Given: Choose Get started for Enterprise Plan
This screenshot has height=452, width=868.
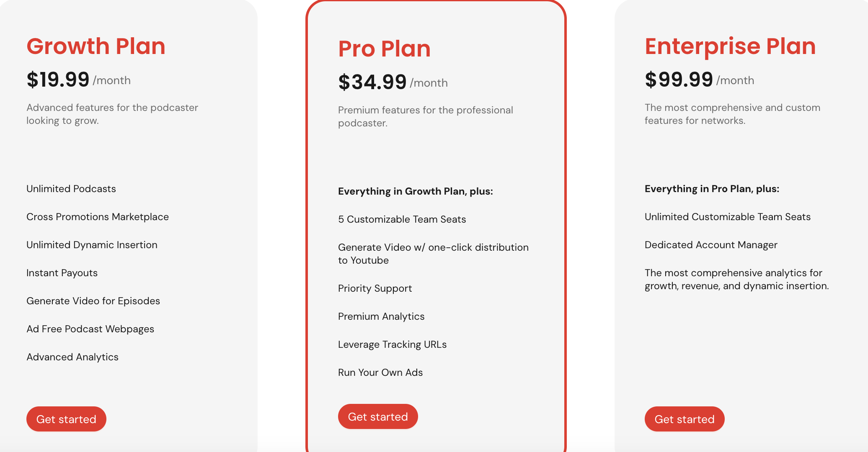Looking at the screenshot, I should [x=684, y=419].
